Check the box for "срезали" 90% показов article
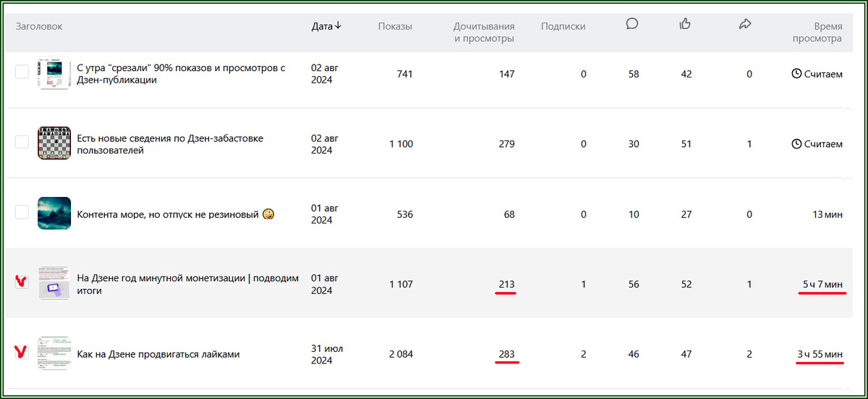The image size is (868, 399). [22, 72]
